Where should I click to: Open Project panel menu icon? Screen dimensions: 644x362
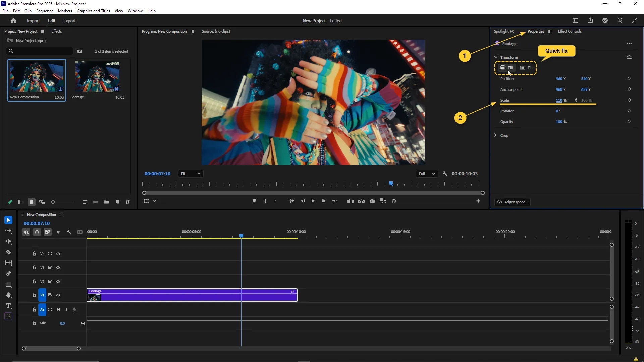(x=42, y=31)
